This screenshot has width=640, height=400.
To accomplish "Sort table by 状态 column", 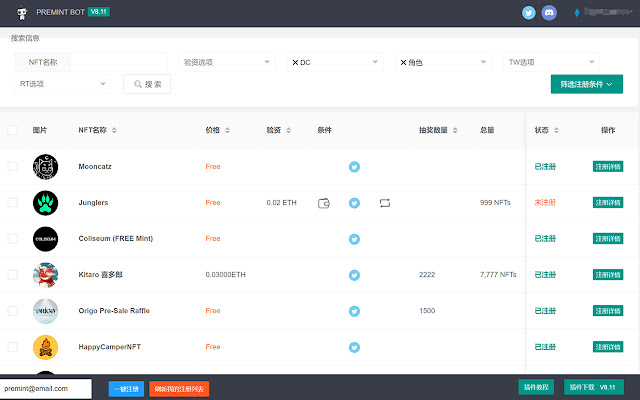I will [556, 130].
